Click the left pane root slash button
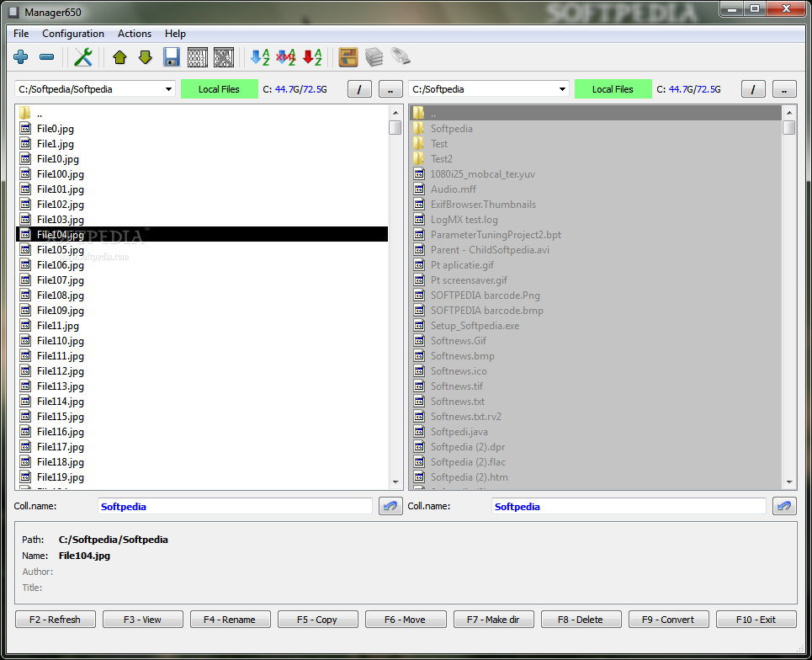This screenshot has height=660, width=812. (x=359, y=89)
